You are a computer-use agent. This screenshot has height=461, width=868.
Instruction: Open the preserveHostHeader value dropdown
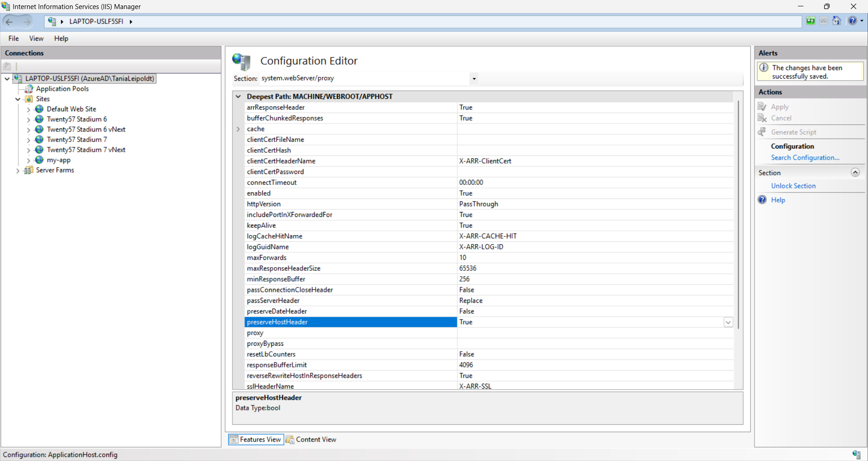coord(728,322)
